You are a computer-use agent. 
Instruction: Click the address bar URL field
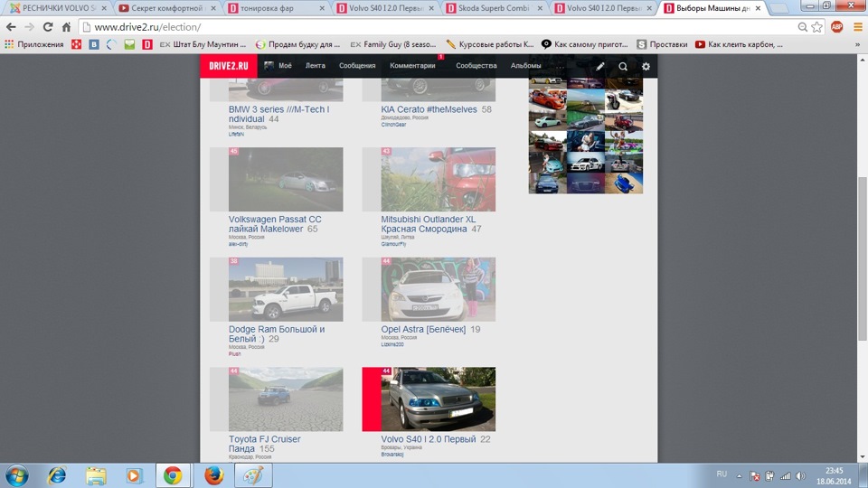click(x=438, y=26)
